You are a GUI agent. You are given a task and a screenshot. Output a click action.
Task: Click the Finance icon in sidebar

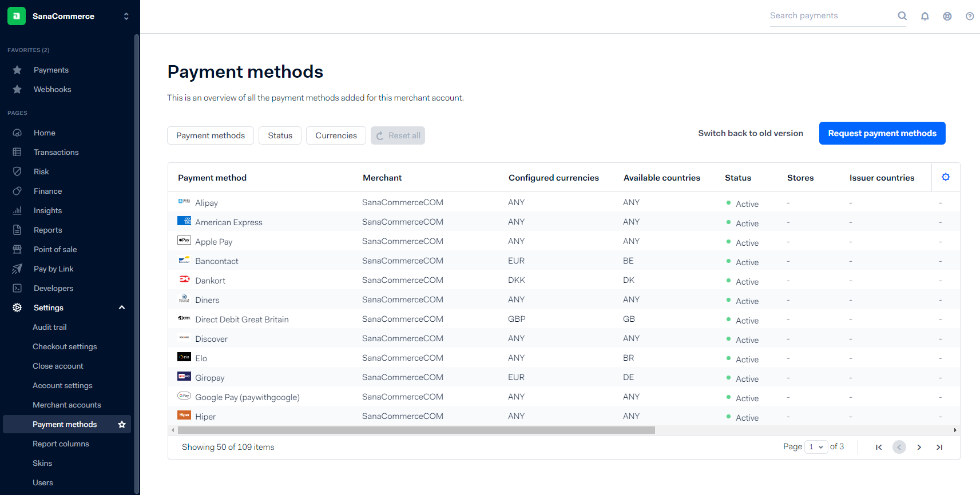17,191
